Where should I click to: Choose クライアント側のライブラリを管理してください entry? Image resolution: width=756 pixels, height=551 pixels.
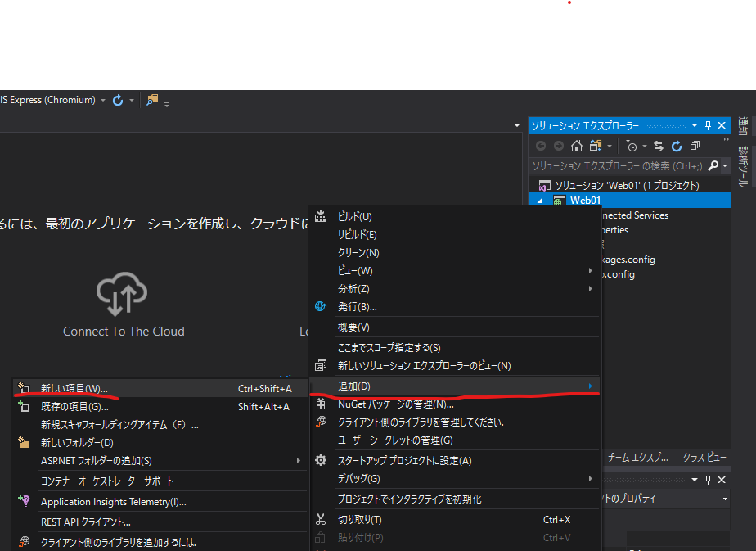click(x=455, y=422)
